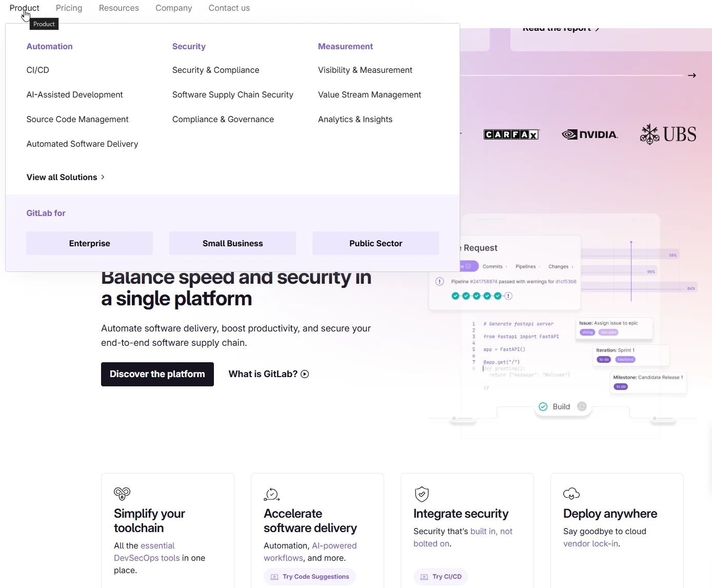Click right arrow next to customer logos
The height and width of the screenshot is (588, 712).
[691, 75]
